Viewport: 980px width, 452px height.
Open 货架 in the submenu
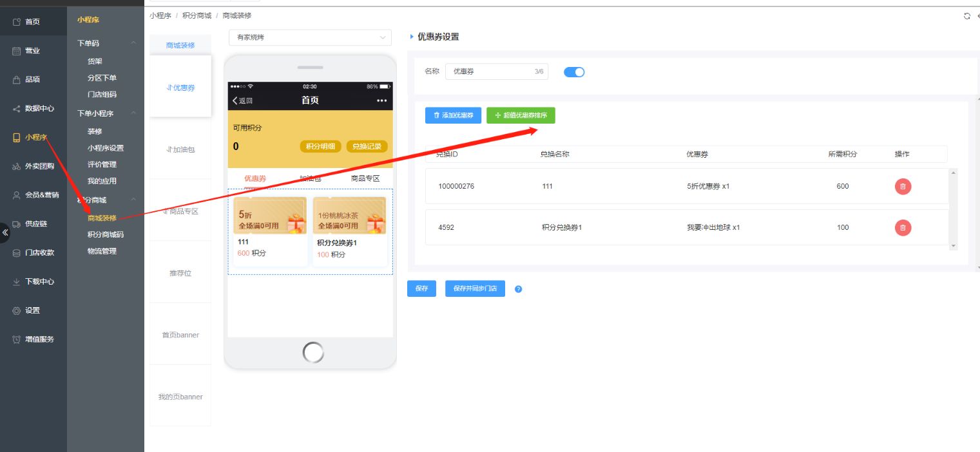coord(95,61)
